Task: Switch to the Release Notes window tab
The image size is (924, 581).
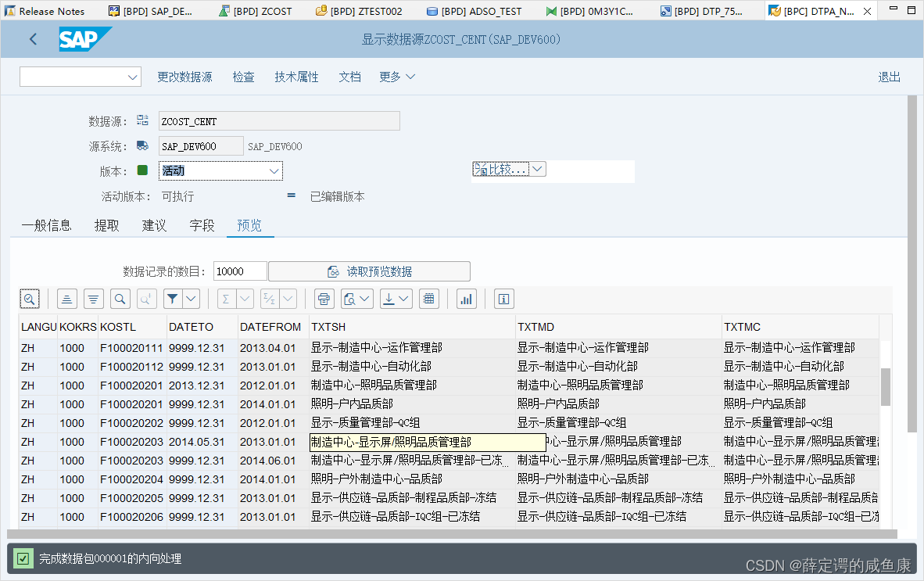Action: click(x=45, y=11)
